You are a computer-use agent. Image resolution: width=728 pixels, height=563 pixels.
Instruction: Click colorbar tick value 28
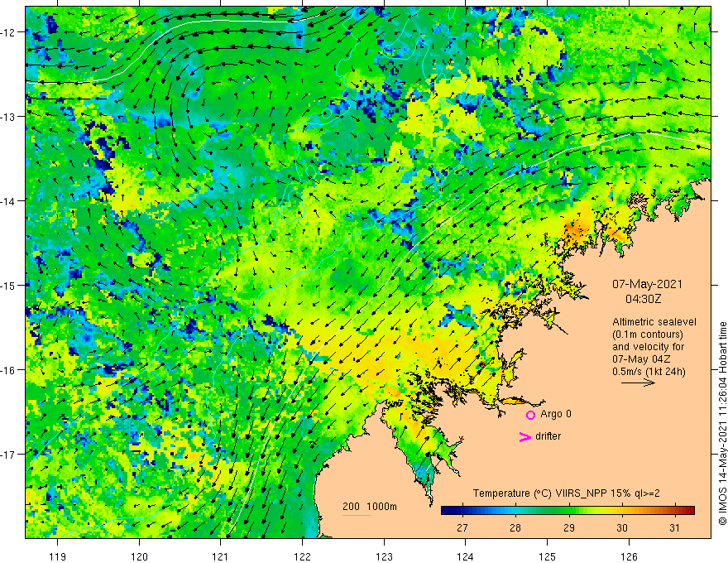pos(515,527)
